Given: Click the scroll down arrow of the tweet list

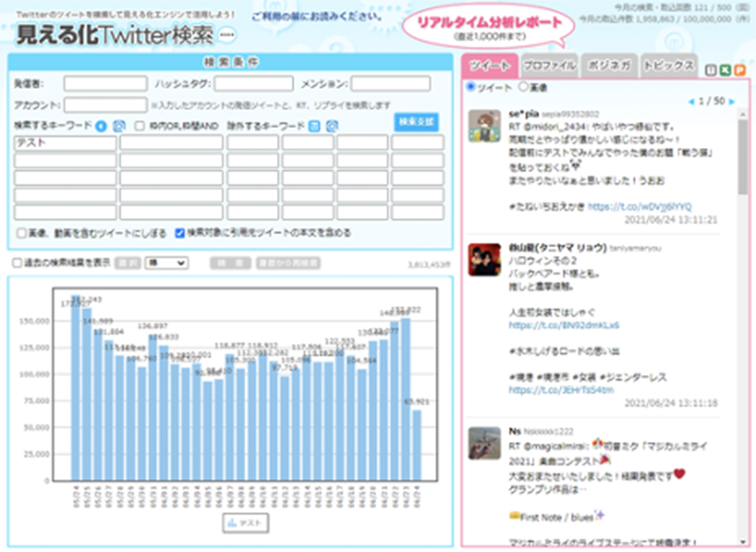Looking at the screenshot, I should click(742, 541).
